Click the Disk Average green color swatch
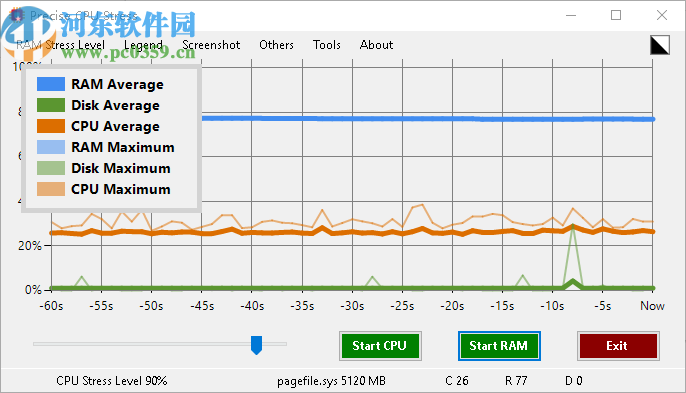Image resolution: width=686 pixels, height=393 pixels. coord(51,105)
